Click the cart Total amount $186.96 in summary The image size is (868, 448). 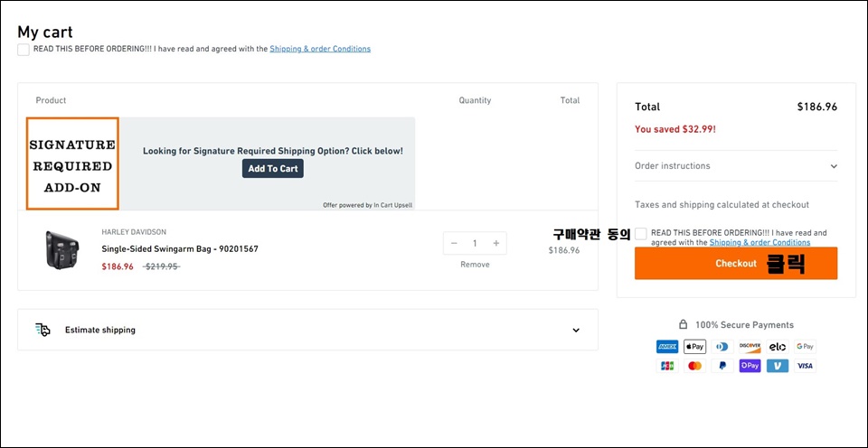(x=817, y=107)
